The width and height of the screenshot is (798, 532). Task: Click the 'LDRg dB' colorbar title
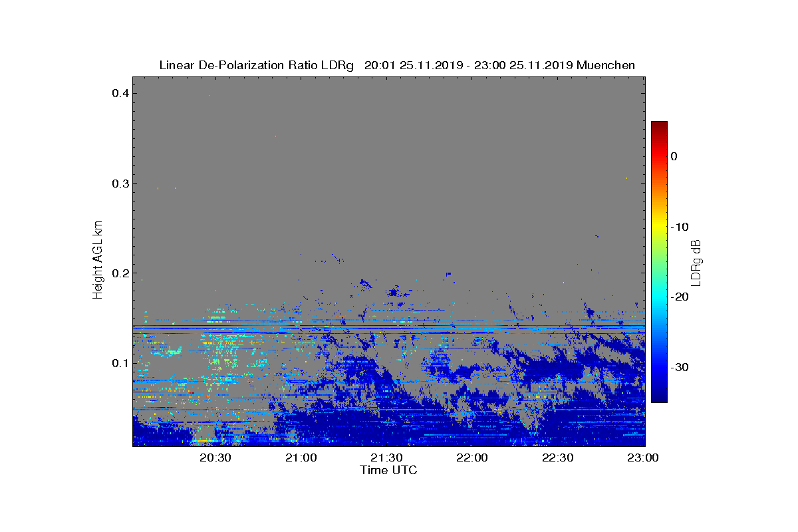pyautogui.click(x=696, y=262)
